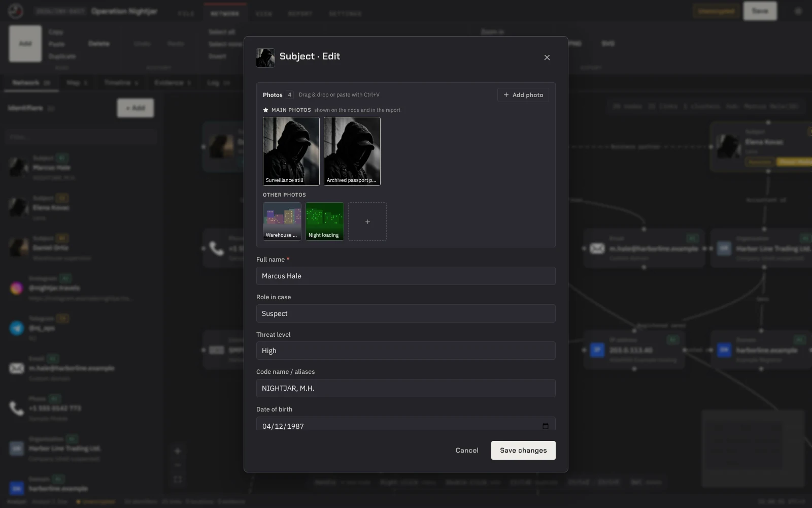Click the app logo in the top-left corner
Viewport: 812px width, 508px height.
(16, 11)
